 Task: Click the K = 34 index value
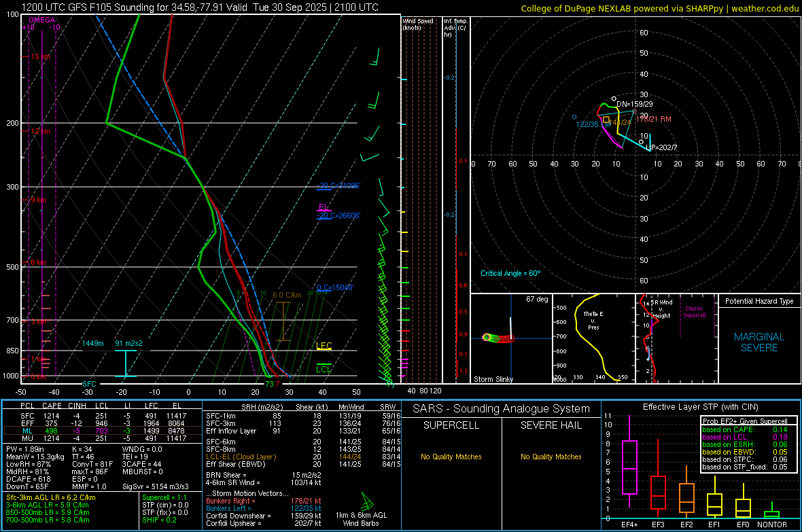click(x=81, y=449)
